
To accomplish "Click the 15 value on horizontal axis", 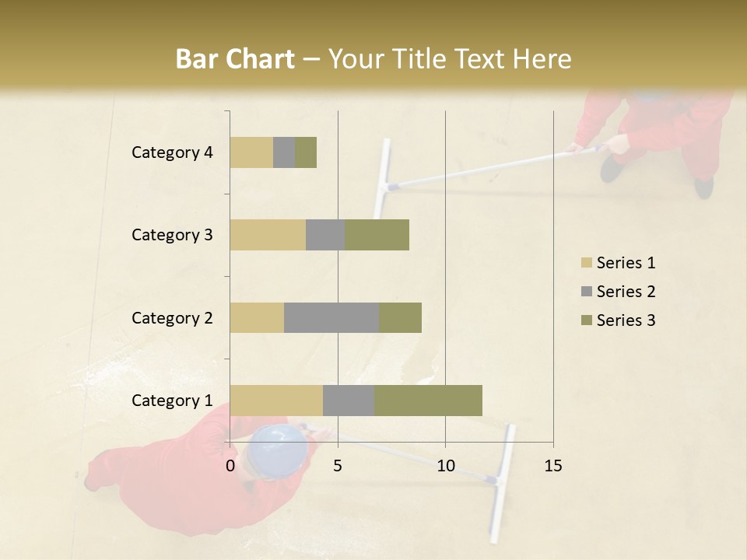I will tap(552, 466).
